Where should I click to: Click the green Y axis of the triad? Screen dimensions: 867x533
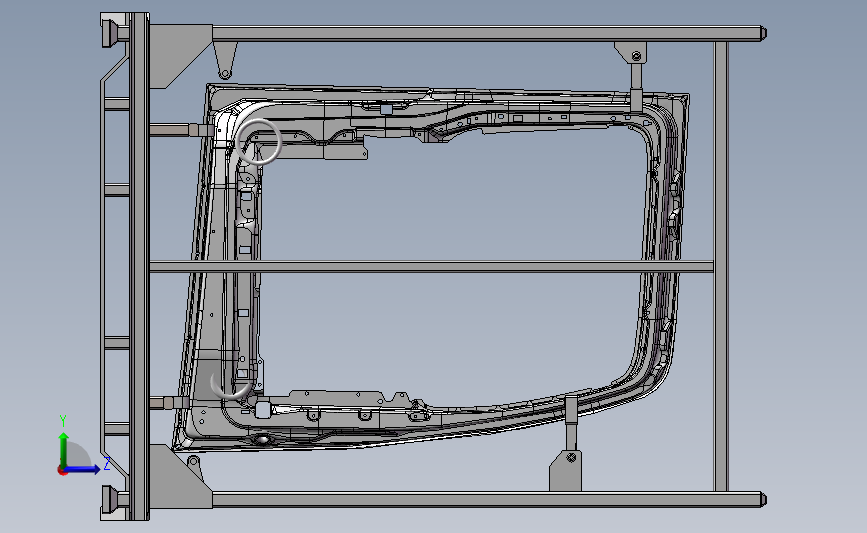point(64,449)
